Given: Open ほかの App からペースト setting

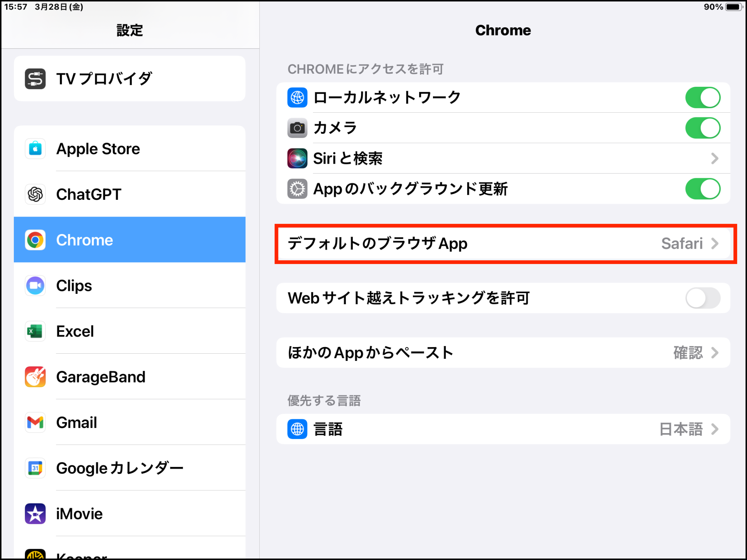Looking at the screenshot, I should [503, 353].
